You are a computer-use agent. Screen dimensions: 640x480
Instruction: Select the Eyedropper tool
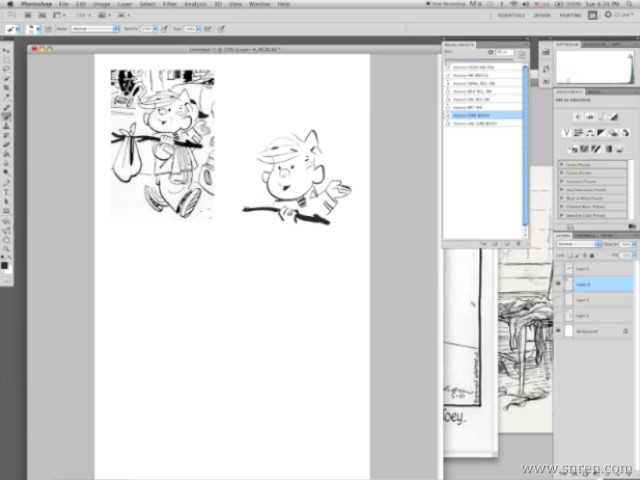pyautogui.click(x=6, y=96)
